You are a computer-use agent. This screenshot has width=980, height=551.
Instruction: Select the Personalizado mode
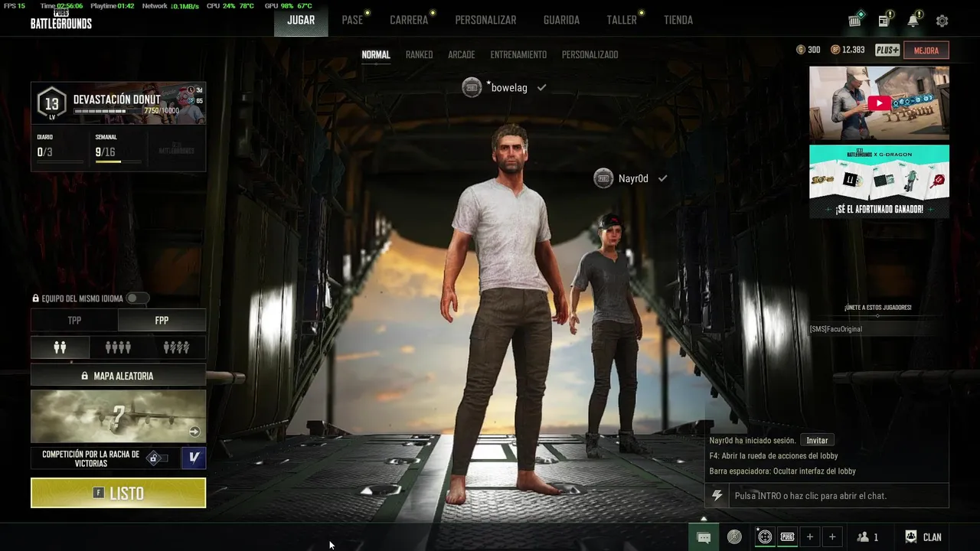tap(590, 55)
